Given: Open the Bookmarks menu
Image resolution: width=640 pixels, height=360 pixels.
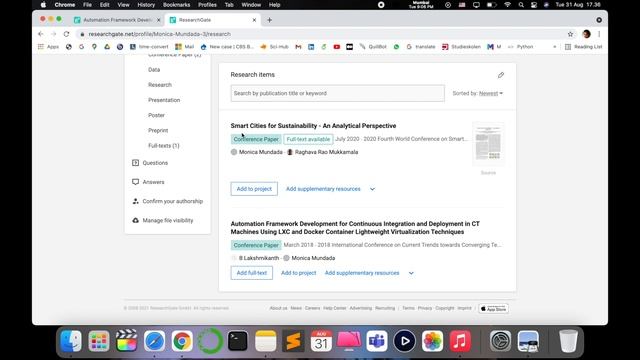Looking at the screenshot, I should pyautogui.click(x=176, y=5).
